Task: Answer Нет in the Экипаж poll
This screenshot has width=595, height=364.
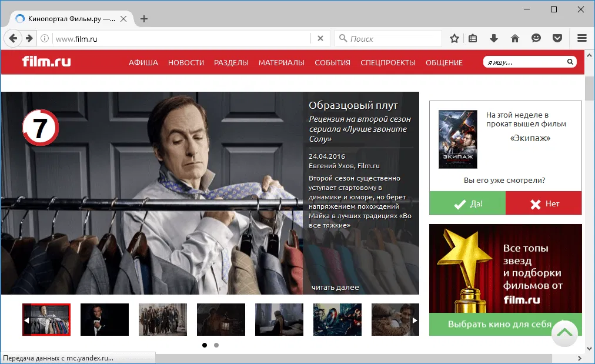Action: pyautogui.click(x=544, y=203)
